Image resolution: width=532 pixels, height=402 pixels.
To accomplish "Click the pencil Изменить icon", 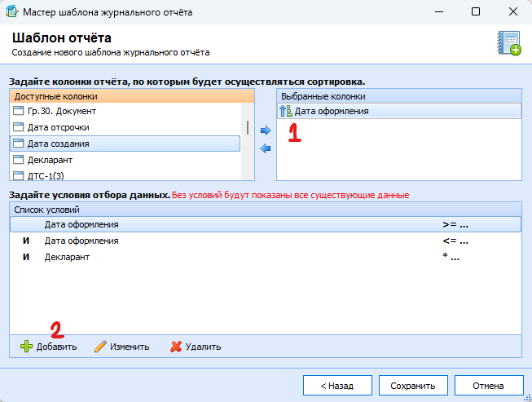I will pyautogui.click(x=100, y=347).
